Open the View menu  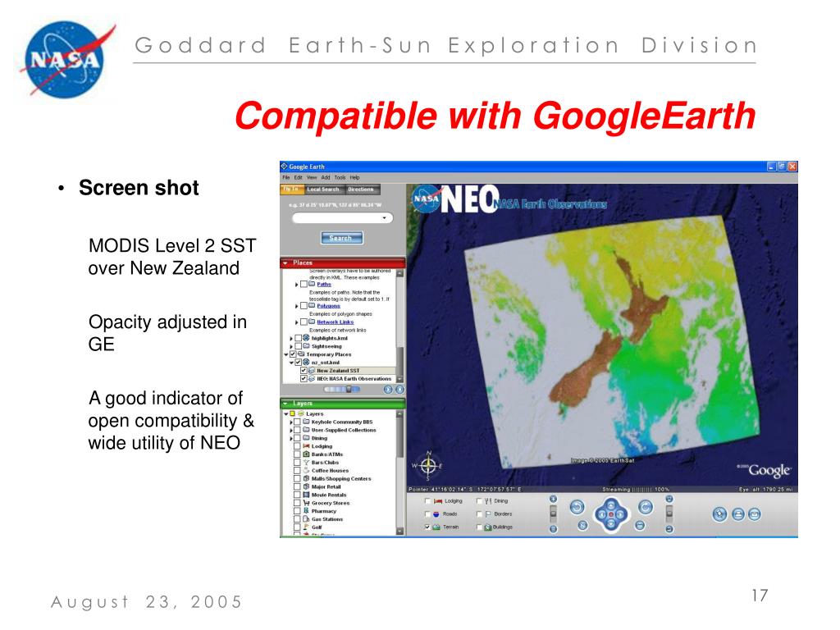click(x=311, y=177)
